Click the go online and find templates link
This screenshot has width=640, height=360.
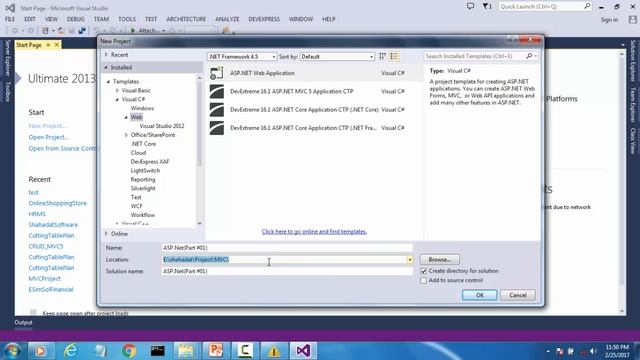point(314,231)
